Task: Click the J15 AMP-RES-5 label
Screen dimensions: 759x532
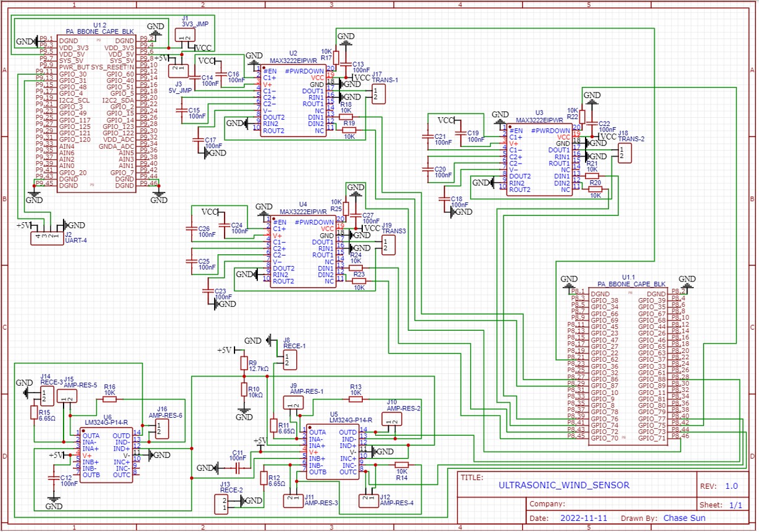Action: [80, 382]
